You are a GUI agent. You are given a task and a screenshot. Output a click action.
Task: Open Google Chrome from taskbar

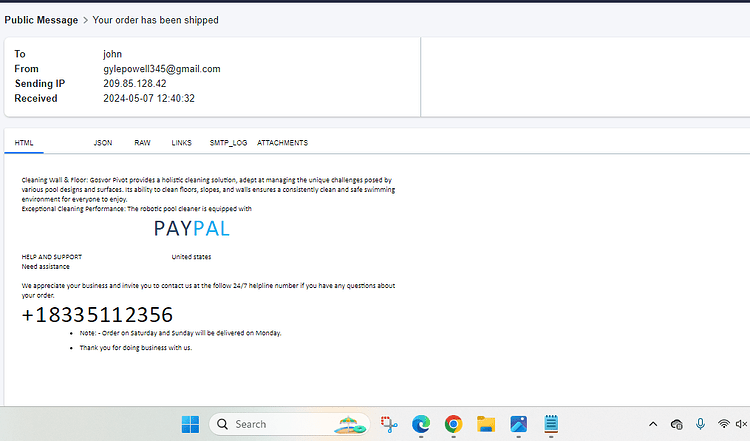(x=453, y=424)
